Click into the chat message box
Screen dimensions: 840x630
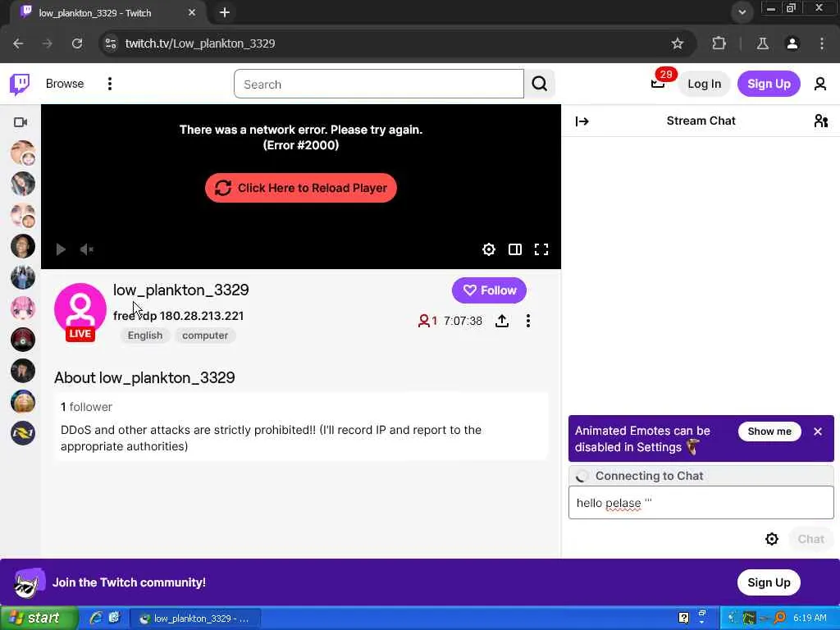click(x=701, y=503)
